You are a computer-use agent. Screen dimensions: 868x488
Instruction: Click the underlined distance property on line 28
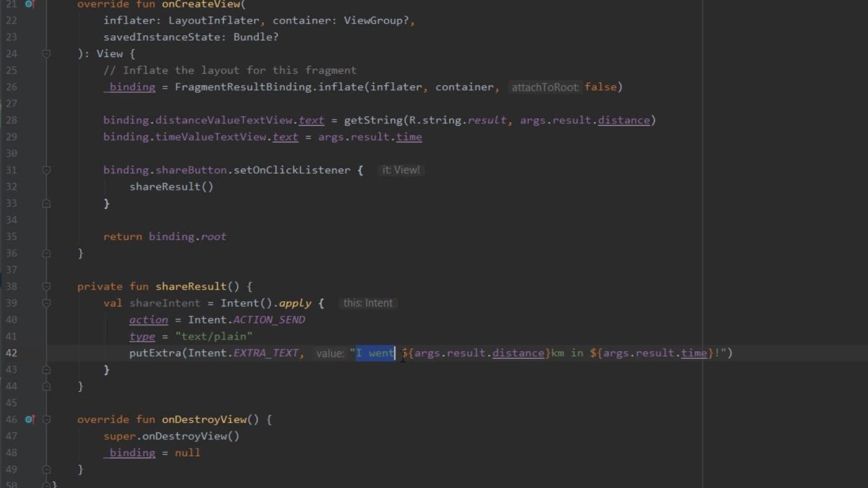coord(623,120)
